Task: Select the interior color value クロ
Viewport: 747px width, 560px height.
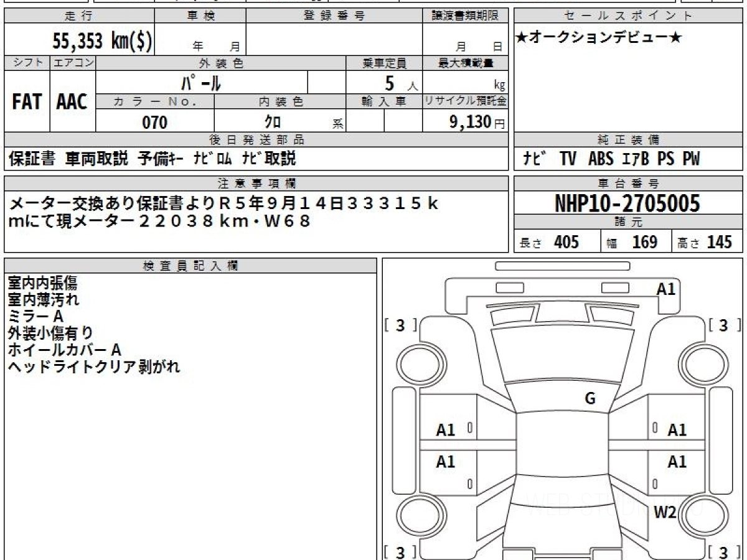Action: coord(272,123)
